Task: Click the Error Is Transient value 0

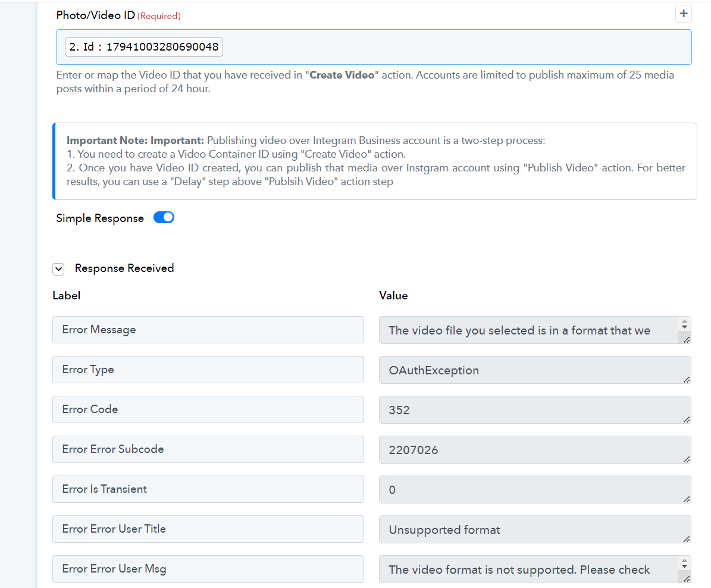Action: [x=535, y=490]
